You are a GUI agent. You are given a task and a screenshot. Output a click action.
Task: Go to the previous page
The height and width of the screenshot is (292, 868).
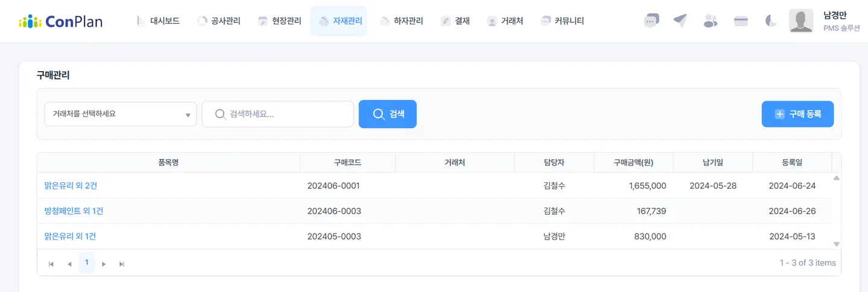coord(69,264)
